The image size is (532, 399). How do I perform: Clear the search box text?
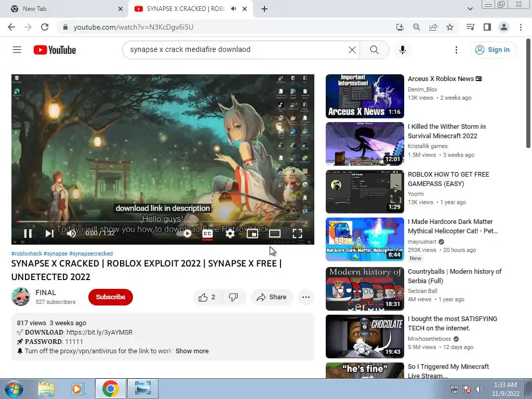click(352, 50)
